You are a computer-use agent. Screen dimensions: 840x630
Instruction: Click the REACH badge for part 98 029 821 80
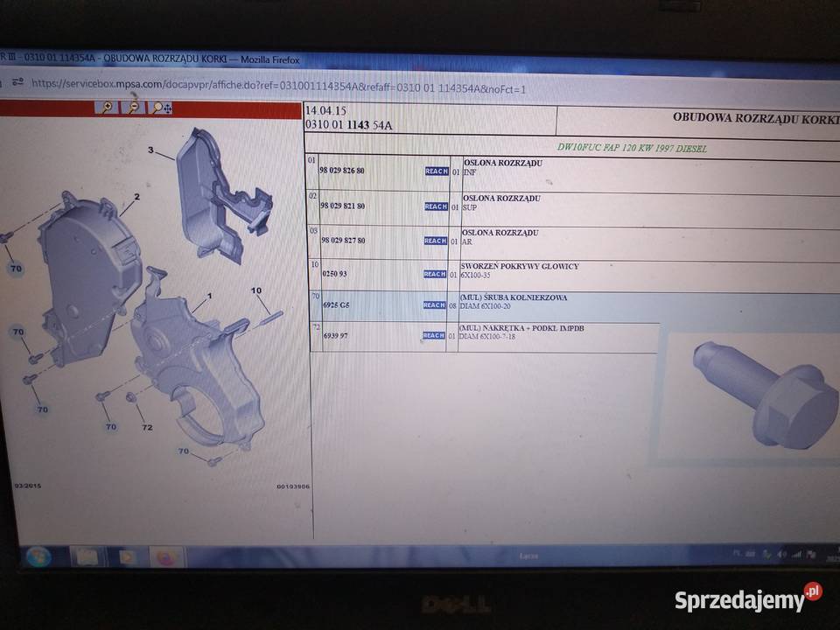coord(435,206)
